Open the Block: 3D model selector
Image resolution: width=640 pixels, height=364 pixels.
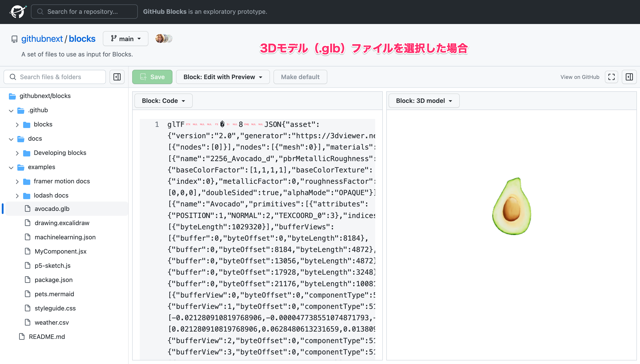point(423,100)
